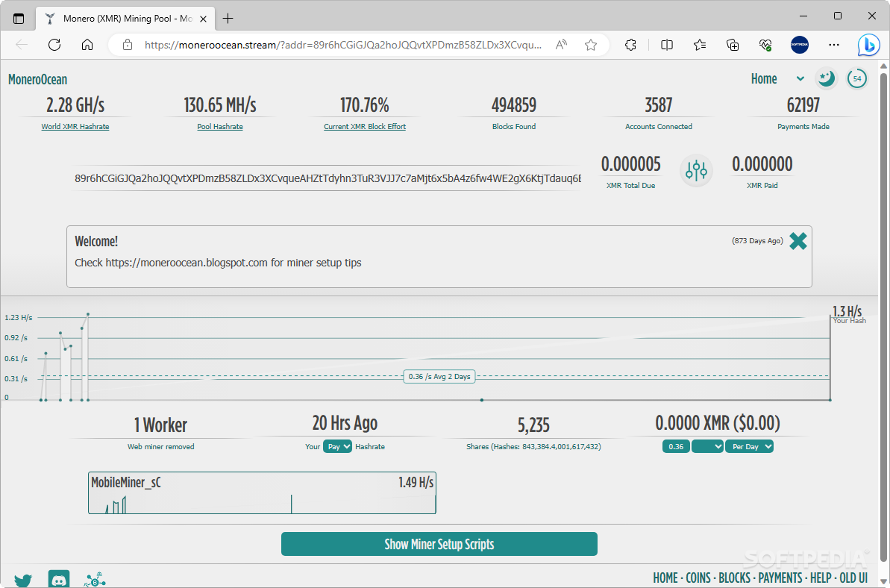Image resolution: width=890 pixels, height=588 pixels.
Task: Add page to favorites star icon
Action: click(591, 45)
